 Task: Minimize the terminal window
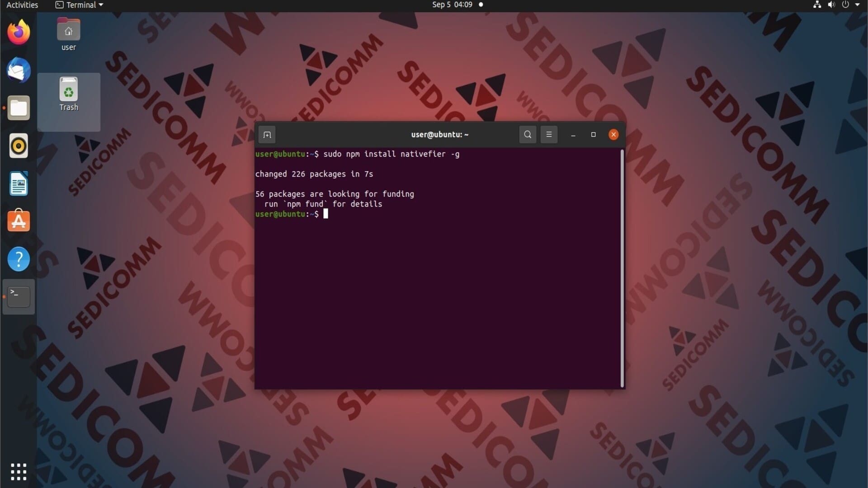pos(573,135)
